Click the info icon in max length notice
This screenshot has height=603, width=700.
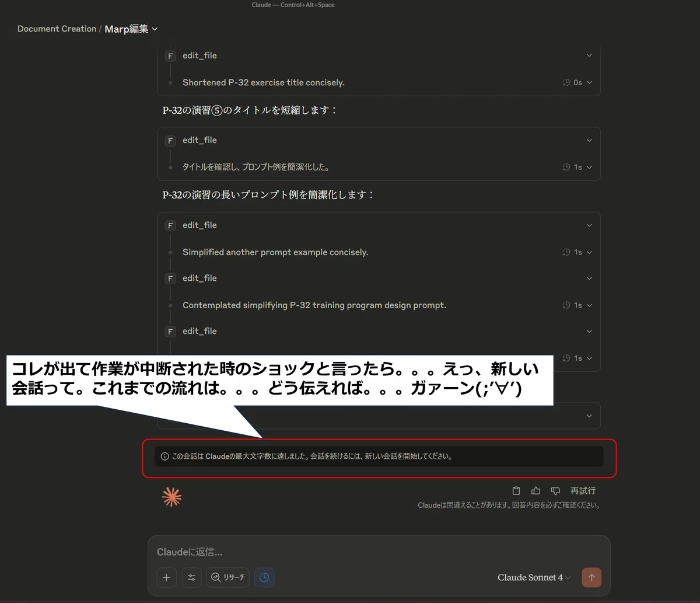click(x=164, y=456)
